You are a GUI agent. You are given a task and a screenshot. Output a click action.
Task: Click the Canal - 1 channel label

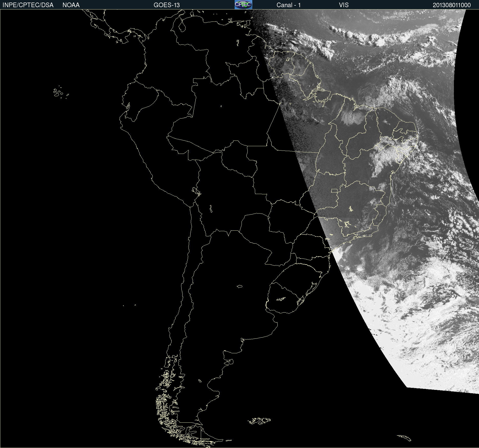pyautogui.click(x=288, y=5)
